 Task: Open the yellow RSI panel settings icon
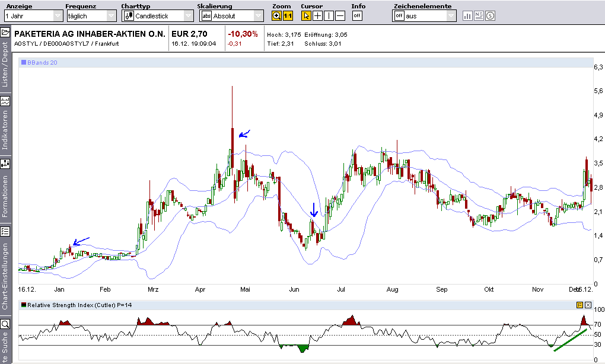(579, 305)
